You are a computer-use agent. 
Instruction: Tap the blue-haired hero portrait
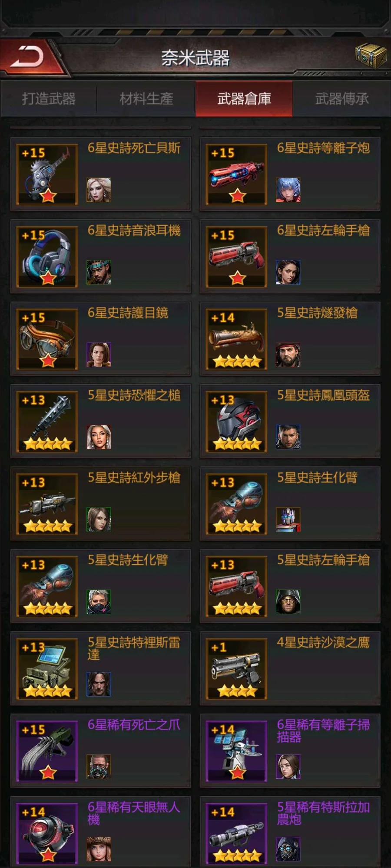coord(288,190)
